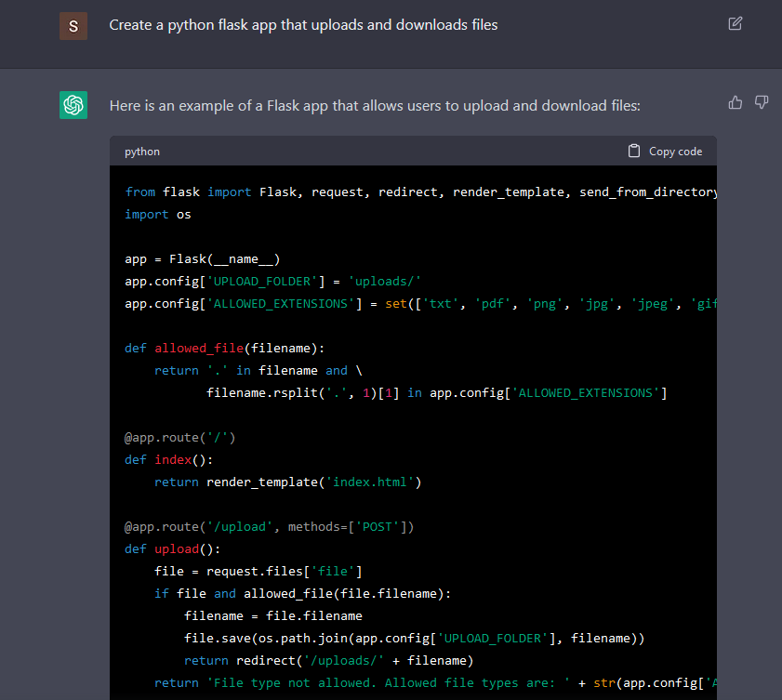Click the allowed_file function name

[199, 348]
